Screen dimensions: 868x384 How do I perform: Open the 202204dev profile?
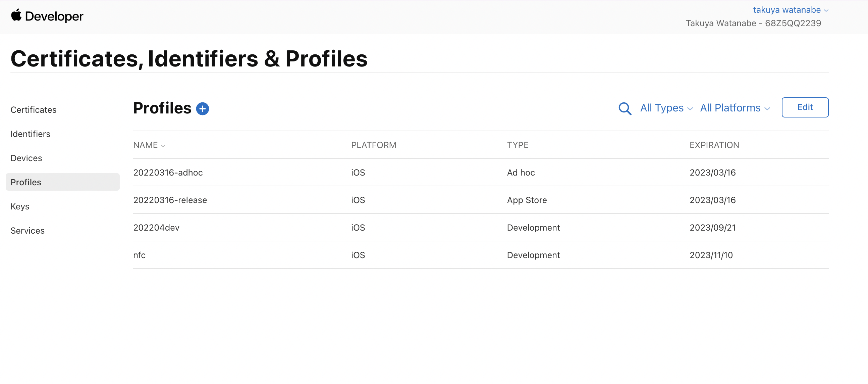pos(156,228)
